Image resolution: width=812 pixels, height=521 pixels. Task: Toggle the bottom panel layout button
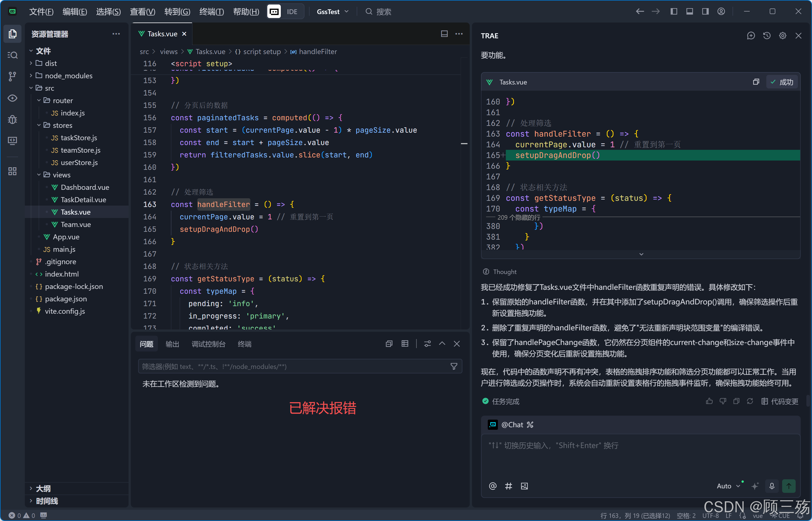coord(689,12)
